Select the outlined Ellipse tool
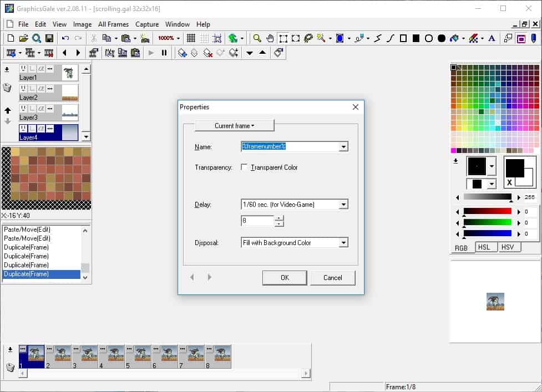 429,38
